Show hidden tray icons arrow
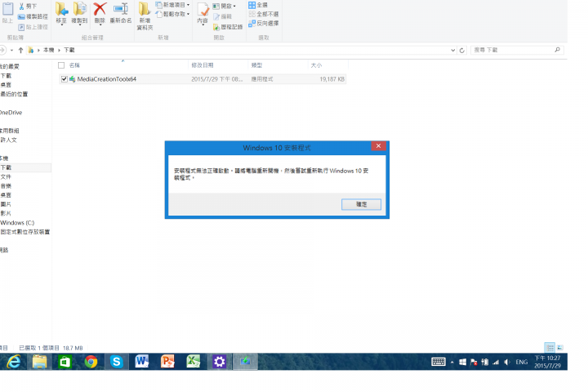Image resolution: width=588 pixels, height=392 pixels. [x=452, y=363]
